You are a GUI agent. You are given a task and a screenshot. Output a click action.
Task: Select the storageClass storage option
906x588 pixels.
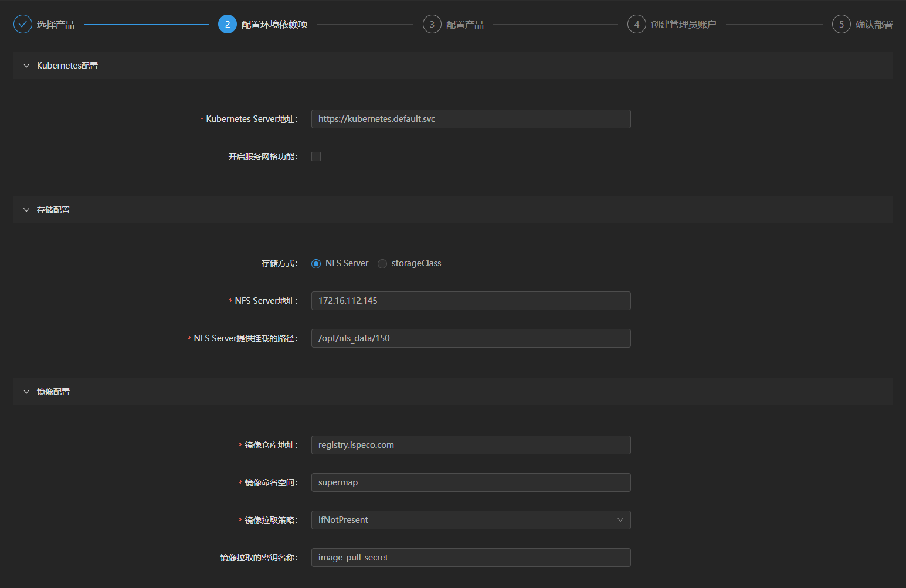coord(382,263)
